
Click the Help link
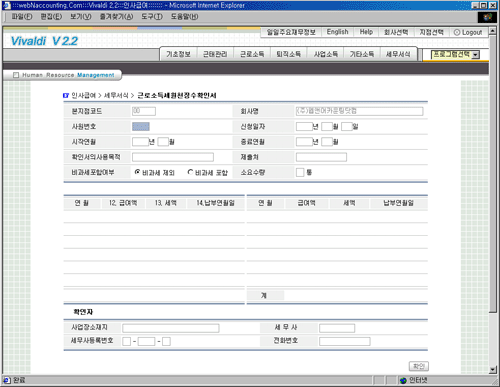[366, 32]
